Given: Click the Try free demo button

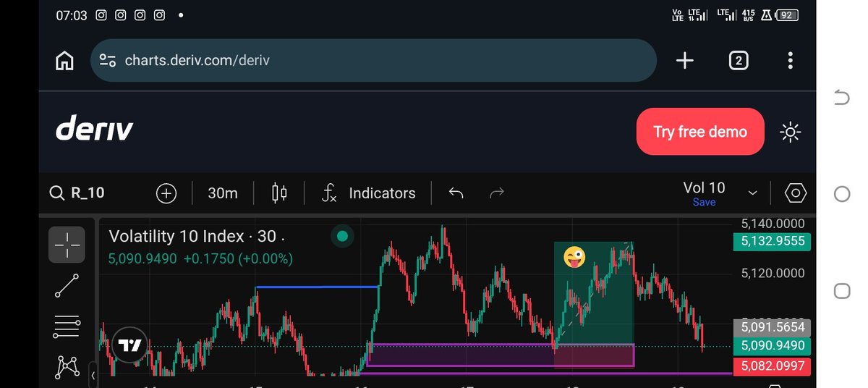Looking at the screenshot, I should point(700,132).
